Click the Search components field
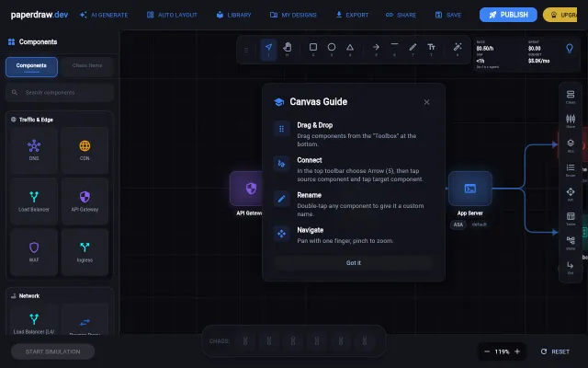This screenshot has height=368, width=588. [x=60, y=92]
